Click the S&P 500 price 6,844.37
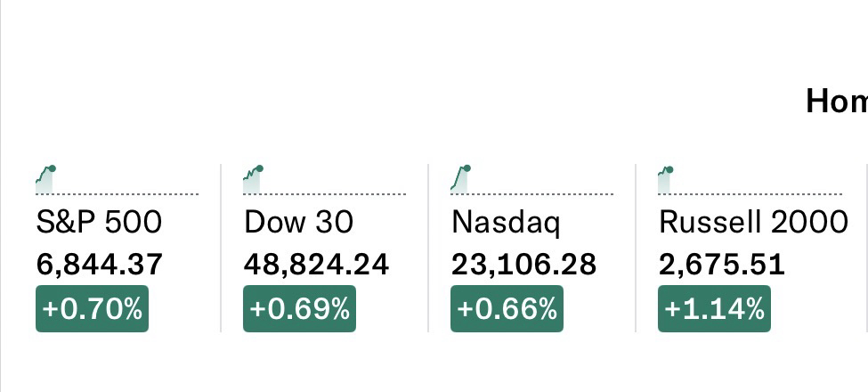 100,265
